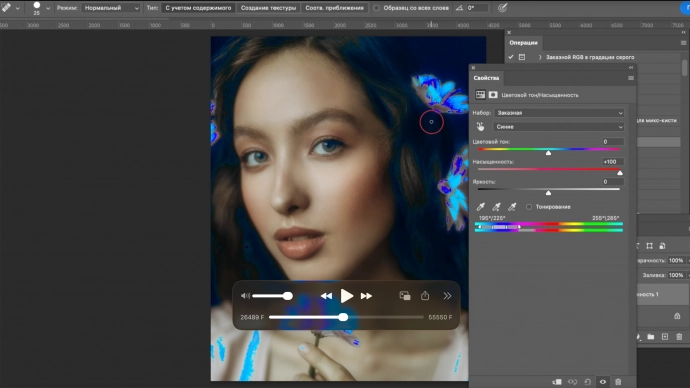Switch to the Свойства tab
The height and width of the screenshot is (388, 690).
tap(486, 78)
